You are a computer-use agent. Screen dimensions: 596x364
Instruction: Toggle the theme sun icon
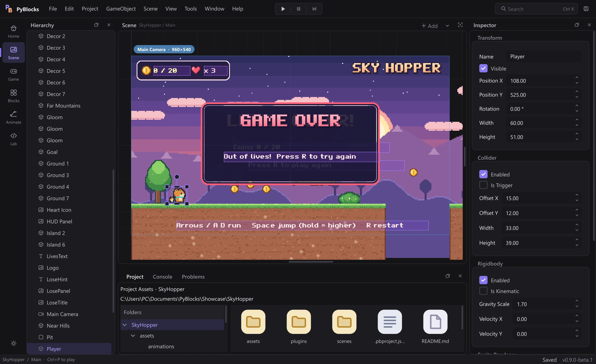pos(13,343)
